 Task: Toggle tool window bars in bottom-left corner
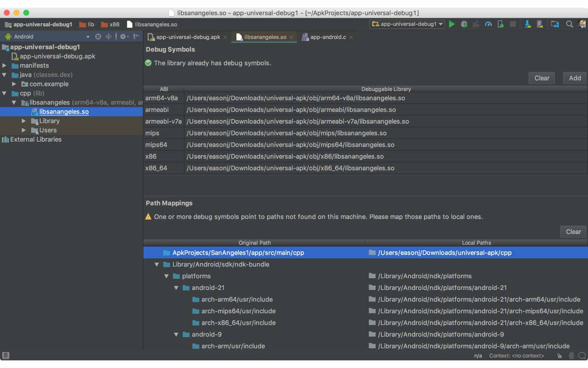(x=6, y=355)
